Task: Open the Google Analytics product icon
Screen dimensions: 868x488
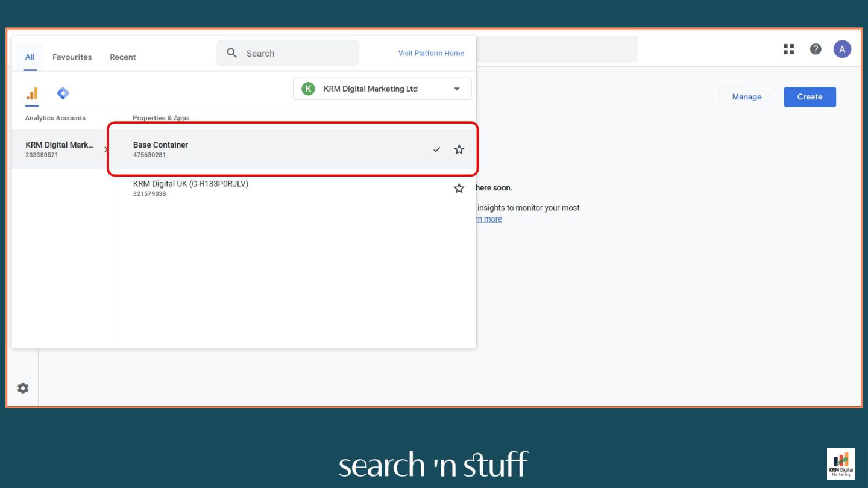Action: [x=32, y=93]
